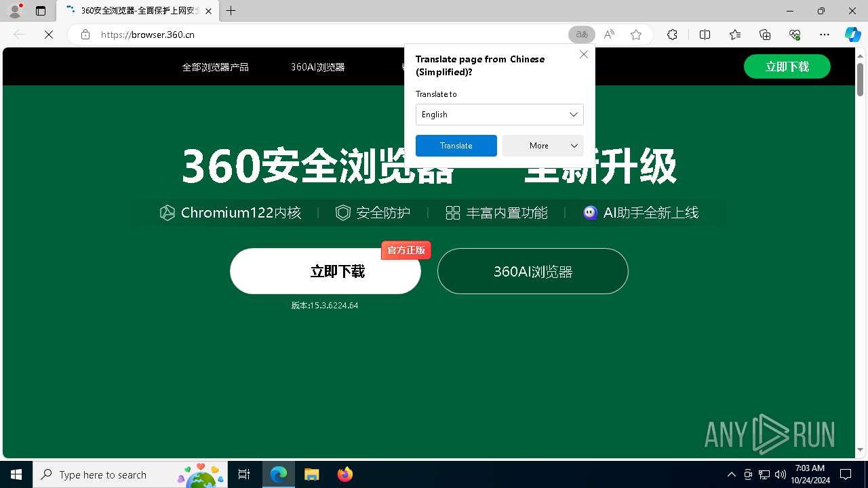Click the 全新升级 headline text

601,167
